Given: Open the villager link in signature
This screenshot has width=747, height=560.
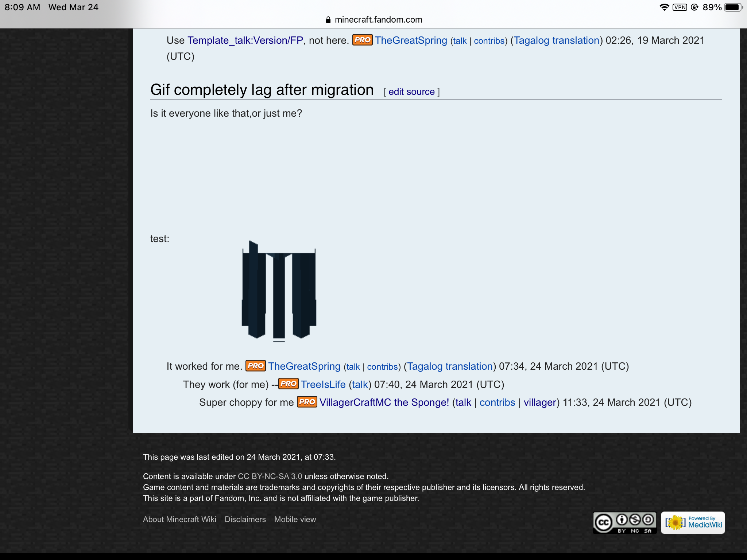Looking at the screenshot, I should (540, 402).
